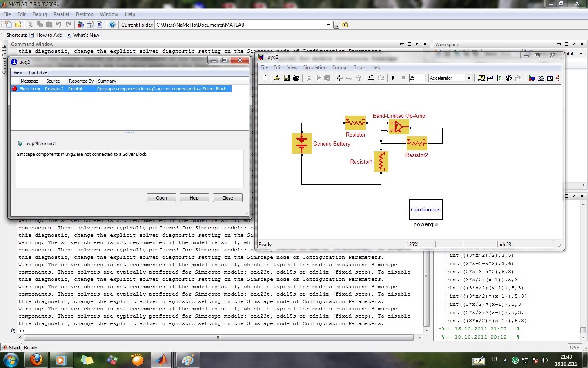Click GUIDE icon in MATLAB toolbar
The image size is (588, 368).
tap(90, 25)
